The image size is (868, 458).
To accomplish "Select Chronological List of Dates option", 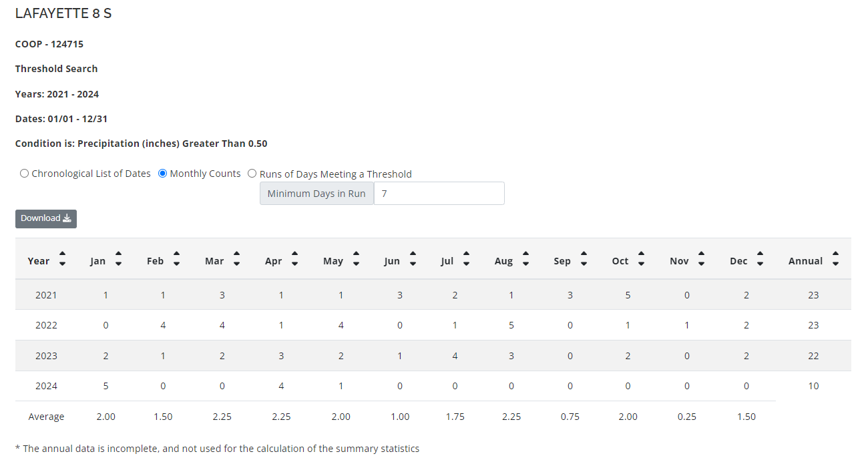I will point(25,174).
